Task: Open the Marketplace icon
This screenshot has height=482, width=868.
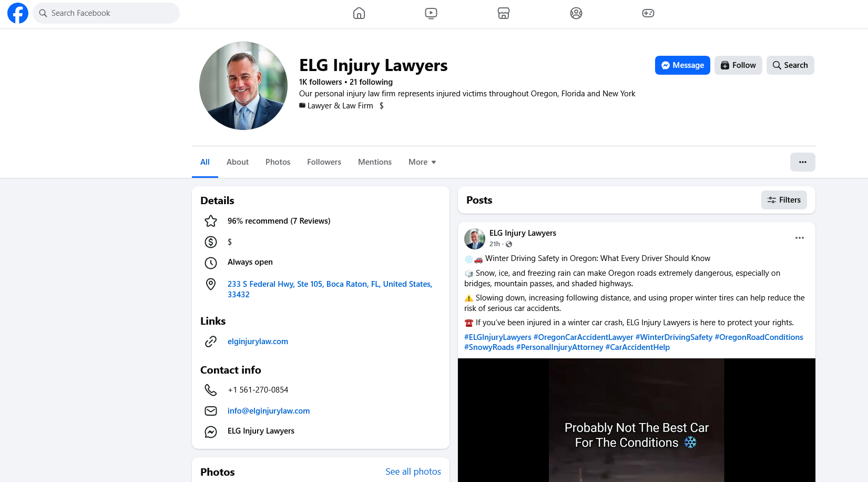Action: 503,13
